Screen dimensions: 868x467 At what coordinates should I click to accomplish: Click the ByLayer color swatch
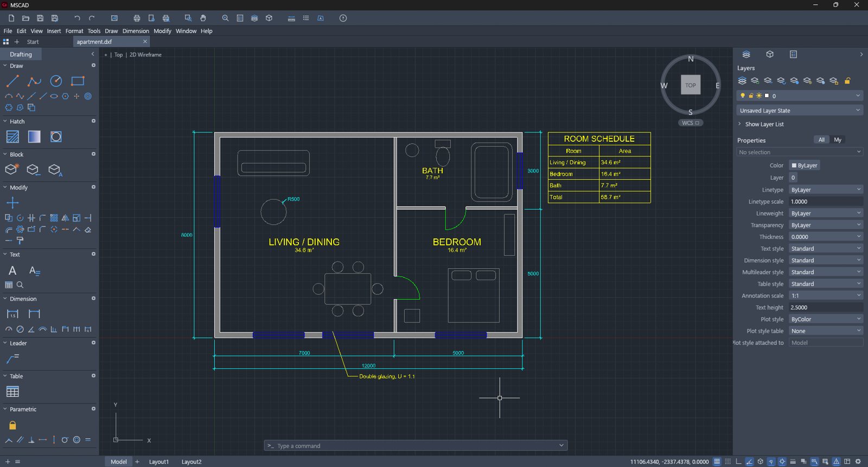tap(794, 166)
